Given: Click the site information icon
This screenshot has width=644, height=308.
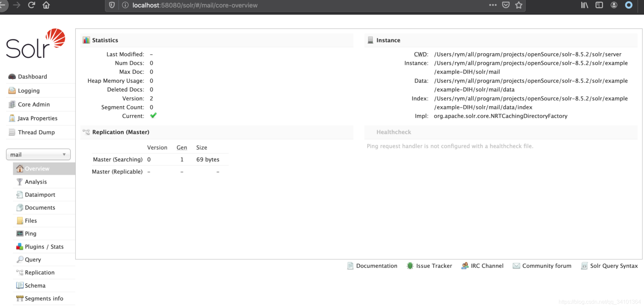Looking at the screenshot, I should coord(125,5).
